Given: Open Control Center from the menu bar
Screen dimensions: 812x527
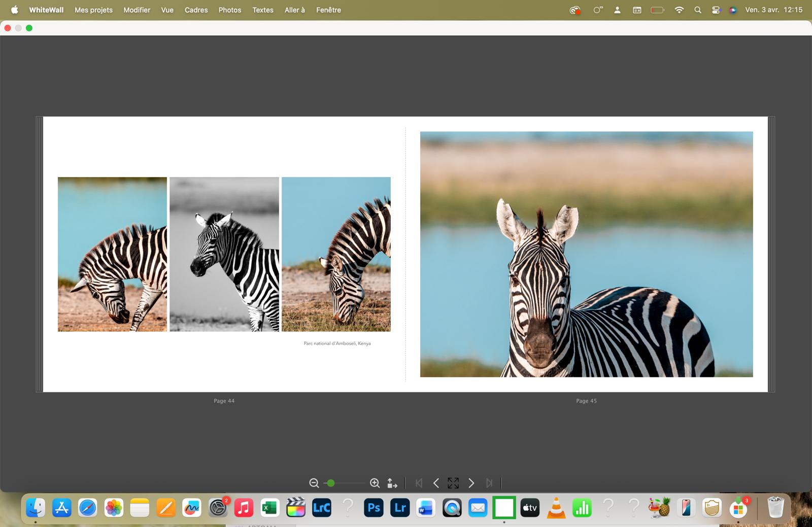Looking at the screenshot, I should coord(716,10).
